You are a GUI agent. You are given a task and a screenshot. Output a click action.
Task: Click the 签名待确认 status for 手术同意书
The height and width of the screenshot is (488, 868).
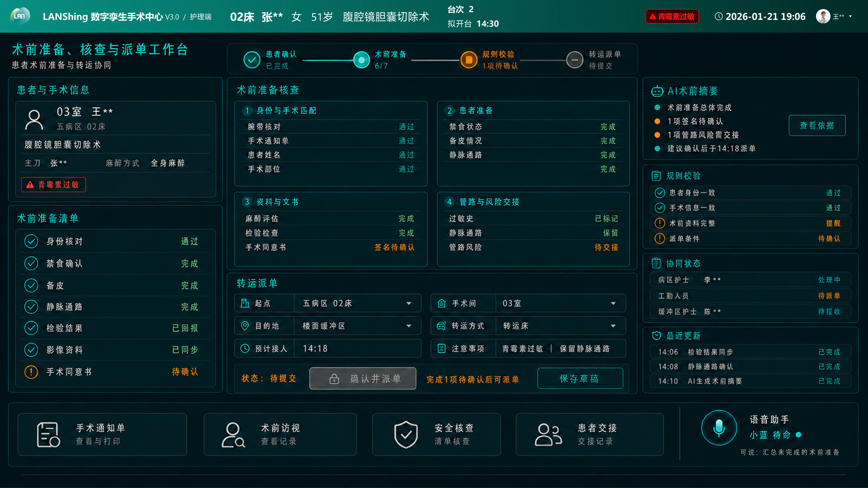(x=394, y=248)
